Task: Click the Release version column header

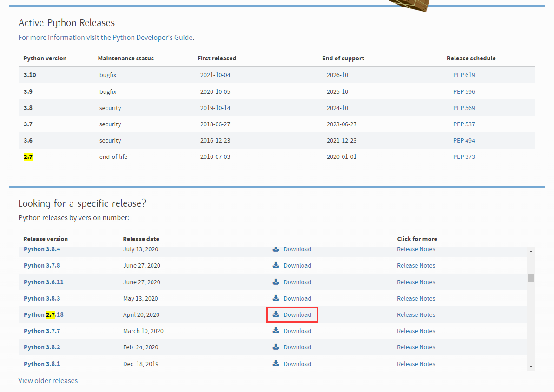Action: click(x=46, y=239)
